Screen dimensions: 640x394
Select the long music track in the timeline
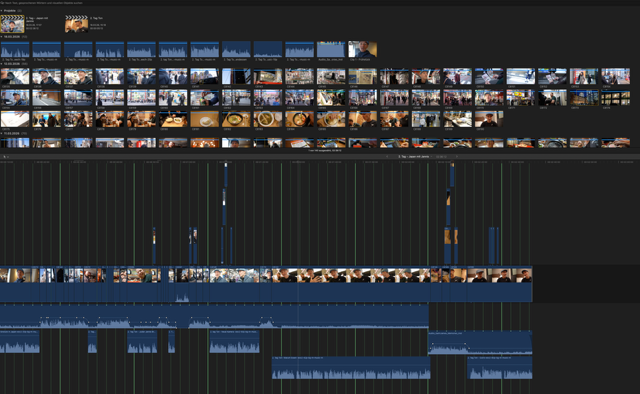[x=214, y=316]
